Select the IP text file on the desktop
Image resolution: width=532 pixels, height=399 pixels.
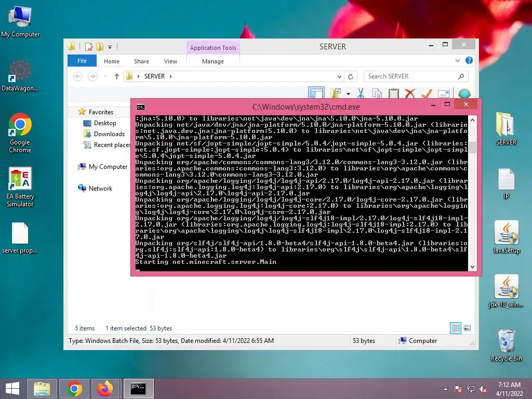coord(506,183)
